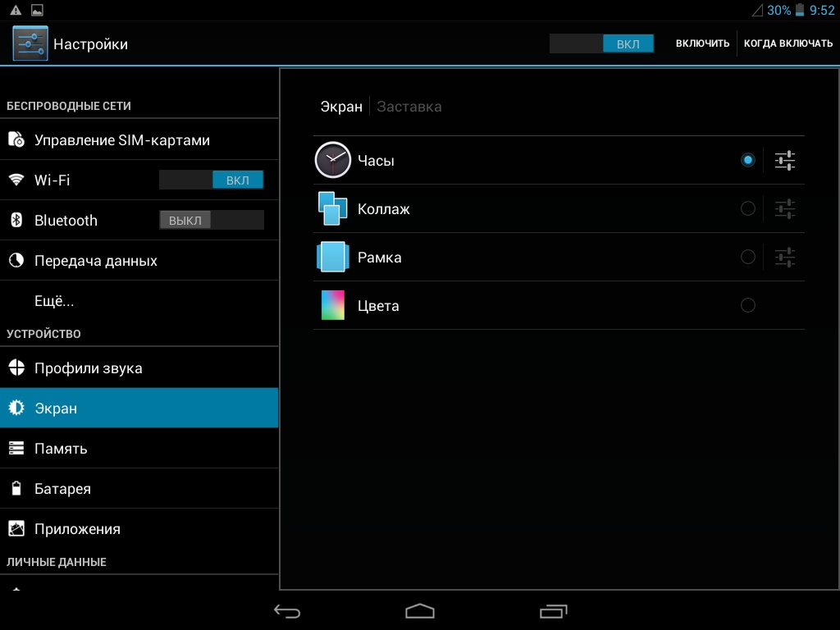Tap the Цвета gradient icon
Image resolution: width=840 pixels, height=630 pixels.
click(x=333, y=305)
